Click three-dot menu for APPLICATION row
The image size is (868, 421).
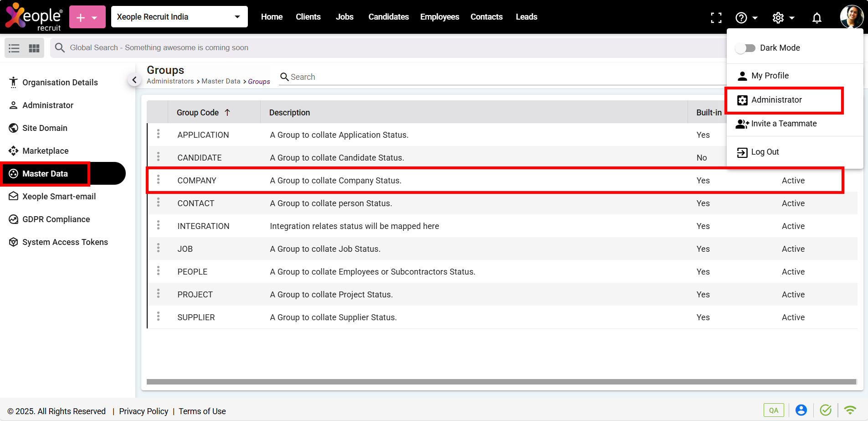tap(158, 134)
